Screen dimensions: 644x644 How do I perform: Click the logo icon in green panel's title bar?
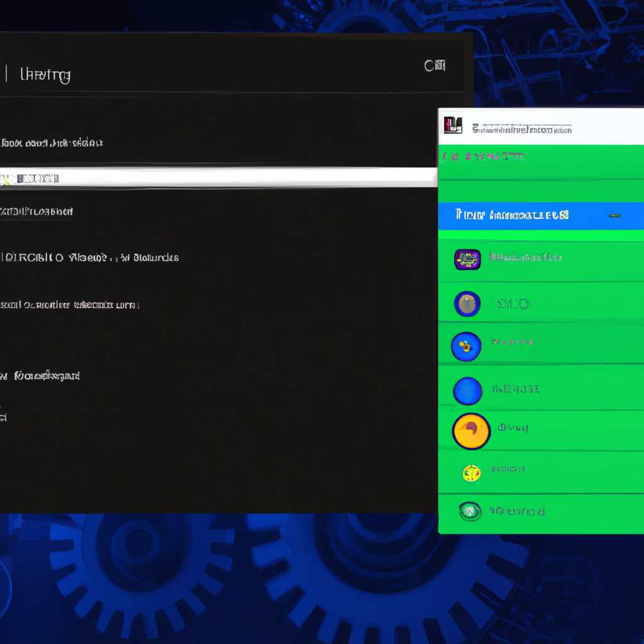coord(453,125)
